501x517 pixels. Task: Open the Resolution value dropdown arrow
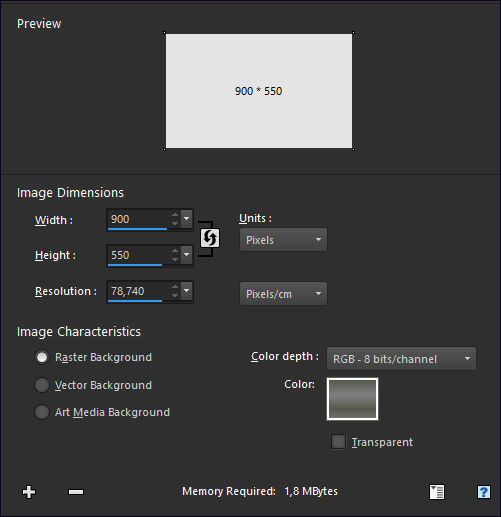(x=187, y=291)
